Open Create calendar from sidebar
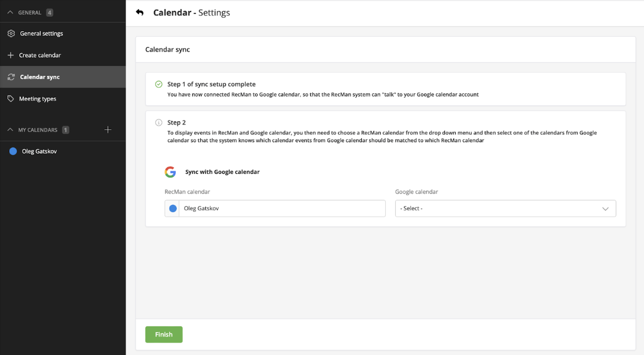The width and height of the screenshot is (644, 355). 40,55
